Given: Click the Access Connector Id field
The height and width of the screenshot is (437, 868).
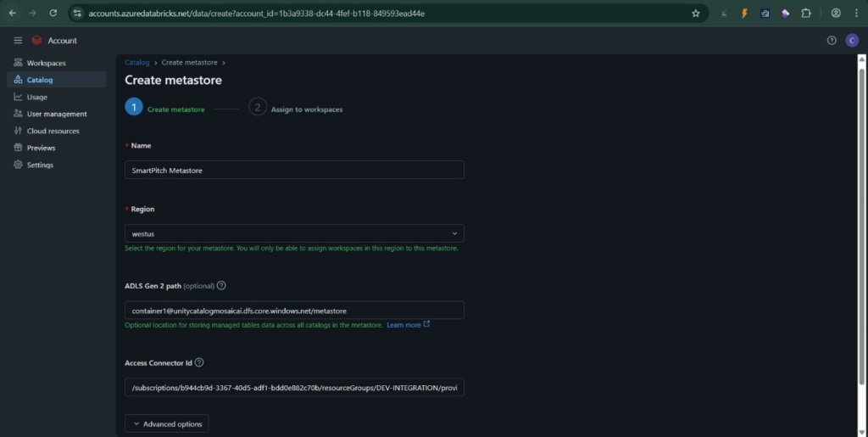Looking at the screenshot, I should pos(294,388).
